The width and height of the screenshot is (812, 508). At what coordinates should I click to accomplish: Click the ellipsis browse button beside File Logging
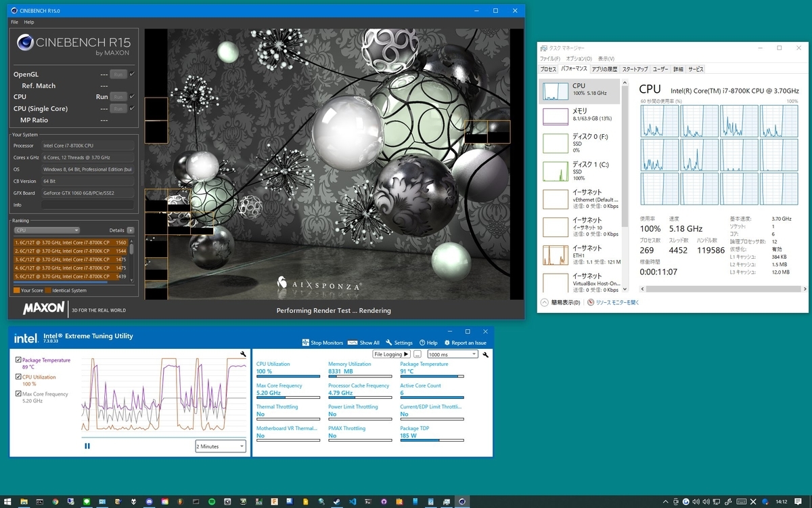(418, 354)
